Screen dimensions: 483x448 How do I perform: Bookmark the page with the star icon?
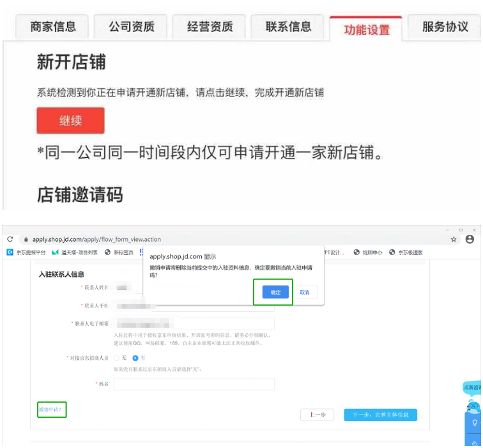click(x=454, y=240)
